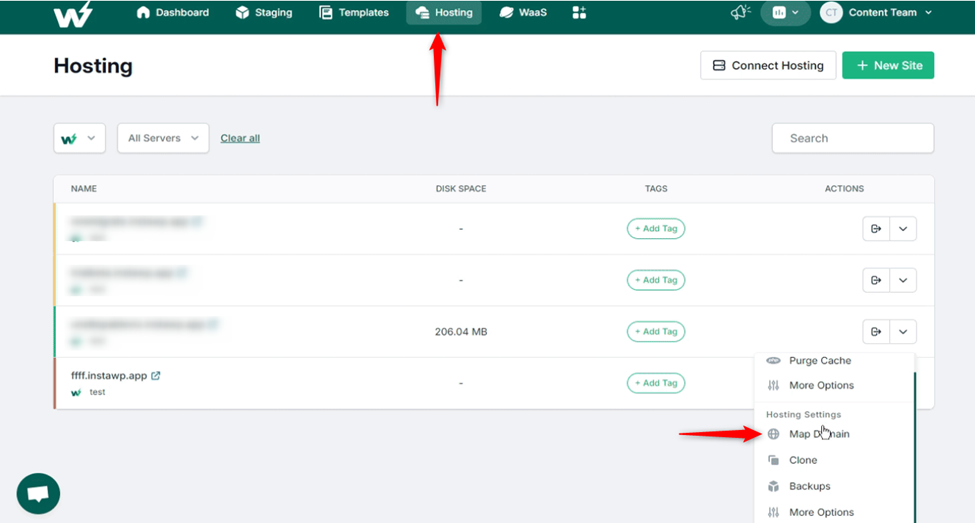This screenshot has width=975, height=523.
Task: Click the announcements megaphone icon
Action: click(x=741, y=12)
